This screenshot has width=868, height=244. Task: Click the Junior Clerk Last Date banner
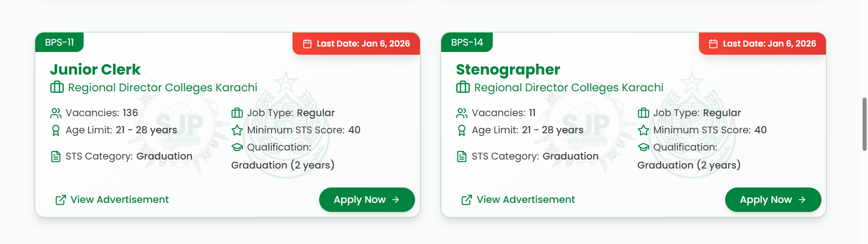[x=356, y=44]
